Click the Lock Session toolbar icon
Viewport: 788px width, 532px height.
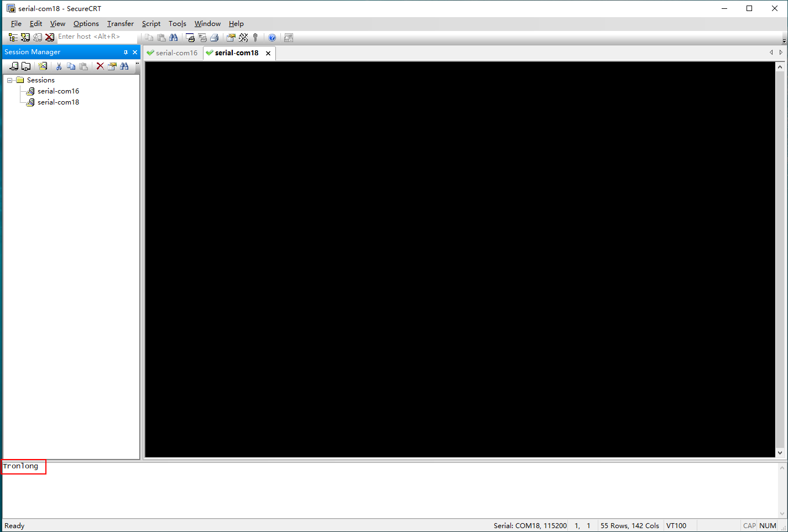(289, 38)
